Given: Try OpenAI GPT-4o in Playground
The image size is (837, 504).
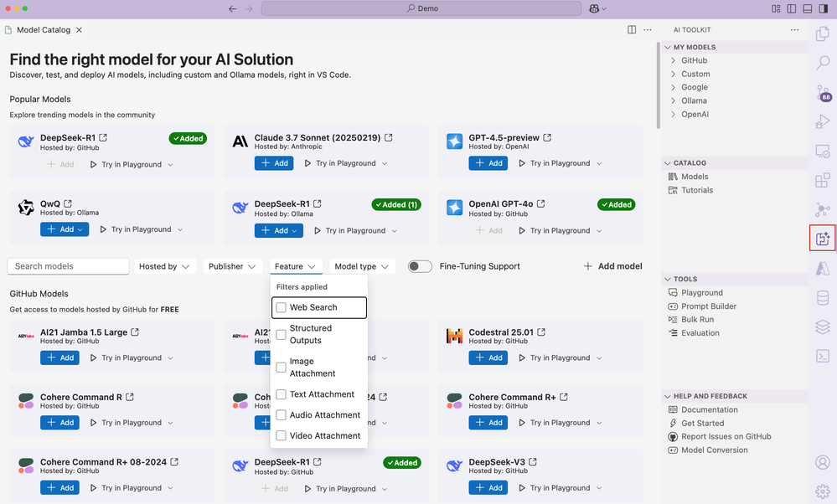Looking at the screenshot, I should (555, 231).
